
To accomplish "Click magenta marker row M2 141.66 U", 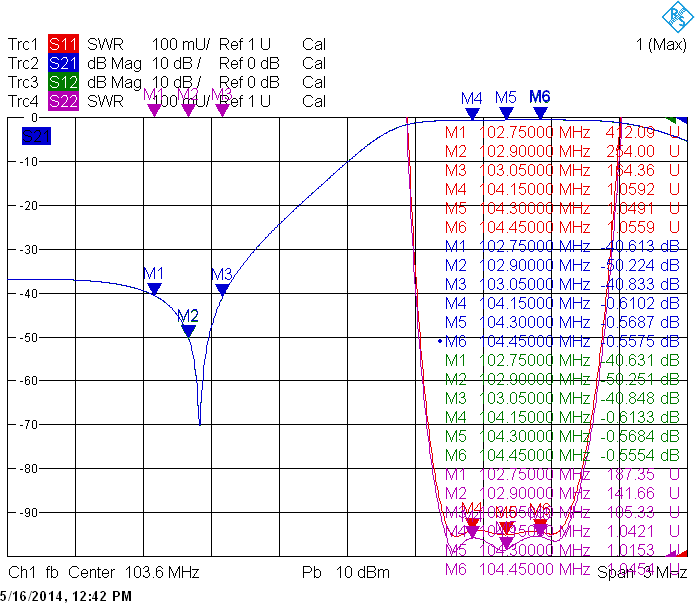I will click(x=562, y=493).
